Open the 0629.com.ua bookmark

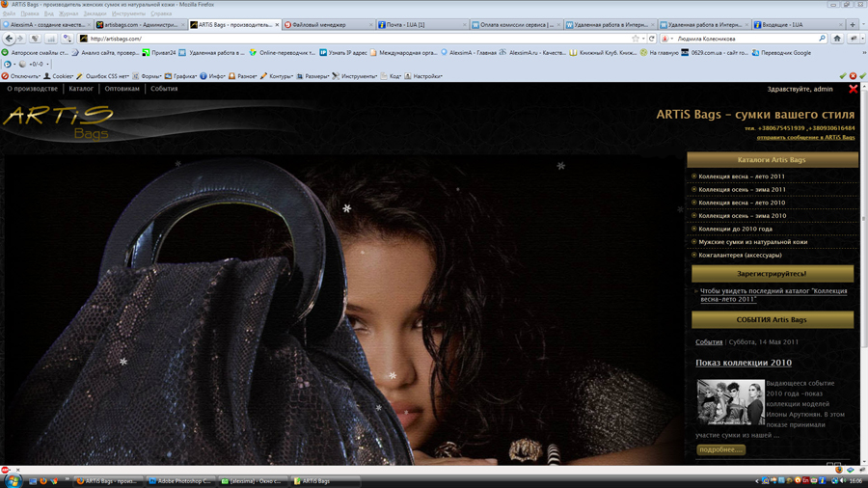pos(715,53)
